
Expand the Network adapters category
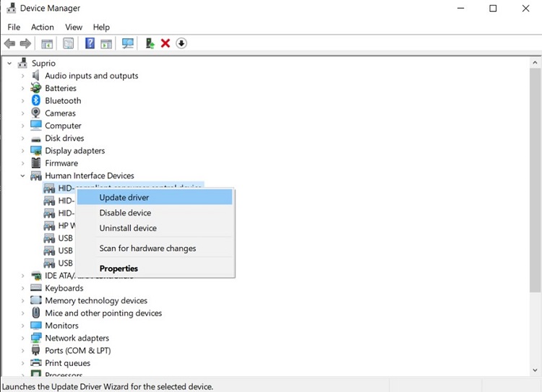tap(22, 339)
